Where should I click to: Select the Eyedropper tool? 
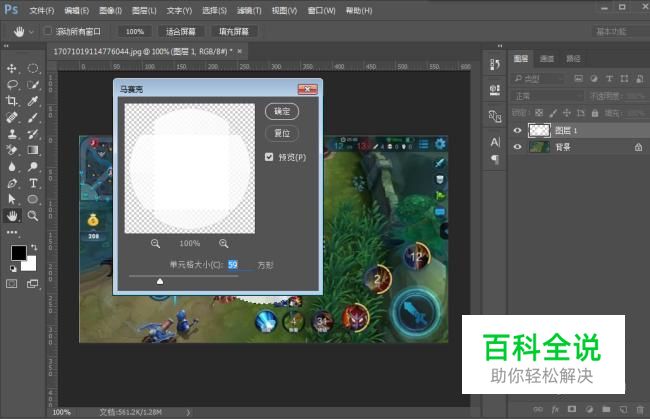(33, 101)
